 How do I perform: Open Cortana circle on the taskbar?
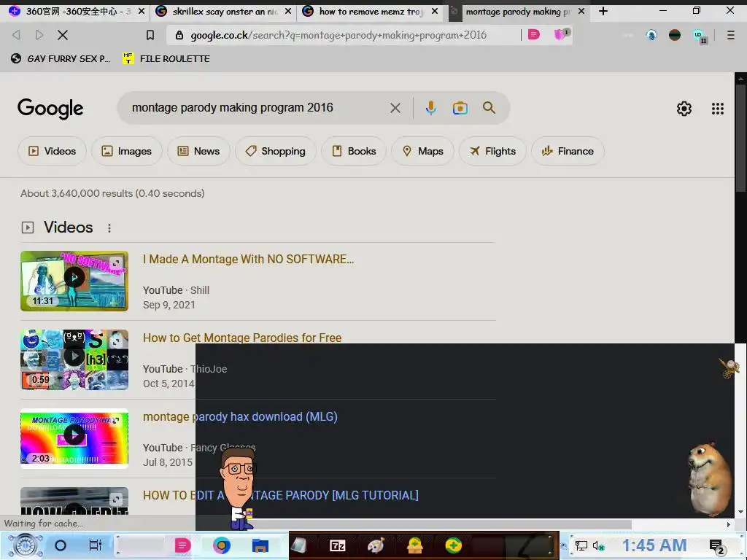point(61,545)
